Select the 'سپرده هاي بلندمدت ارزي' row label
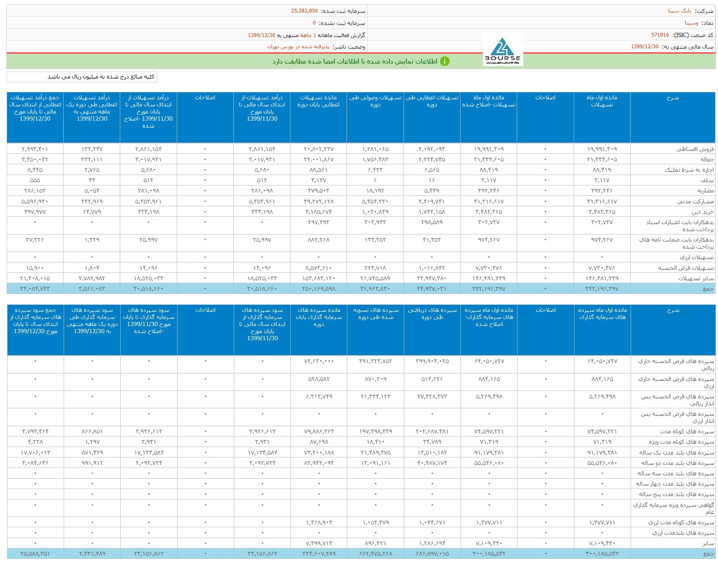This screenshot has width=718, height=588. [x=683, y=533]
